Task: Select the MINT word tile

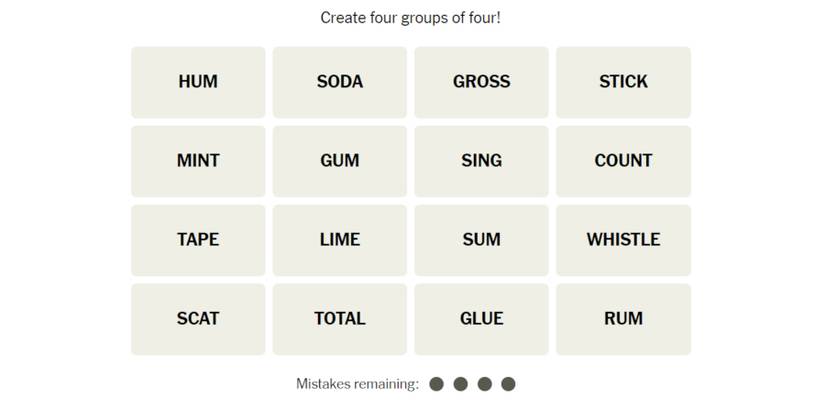Action: point(198,161)
